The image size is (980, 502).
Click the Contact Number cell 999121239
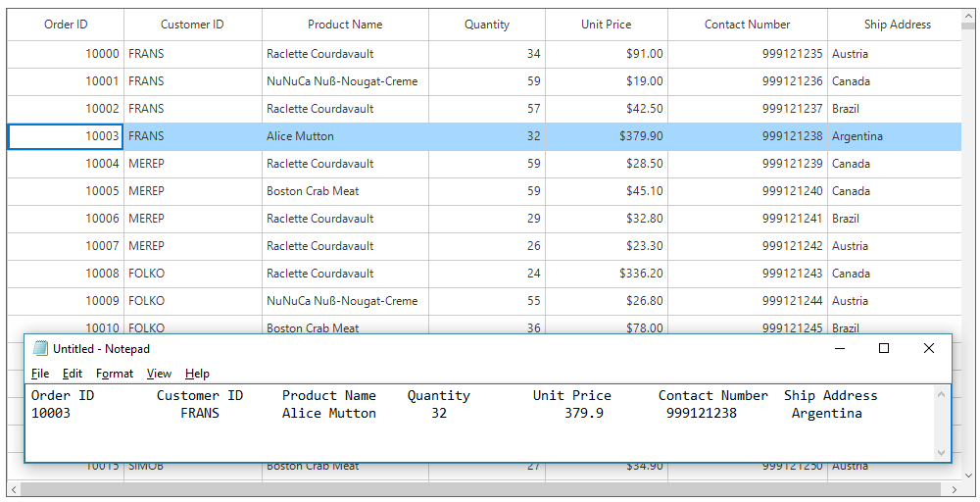(748, 164)
